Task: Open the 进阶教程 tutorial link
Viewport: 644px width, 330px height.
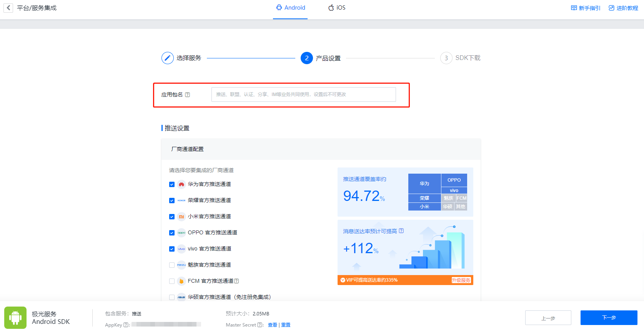Action: [x=623, y=8]
